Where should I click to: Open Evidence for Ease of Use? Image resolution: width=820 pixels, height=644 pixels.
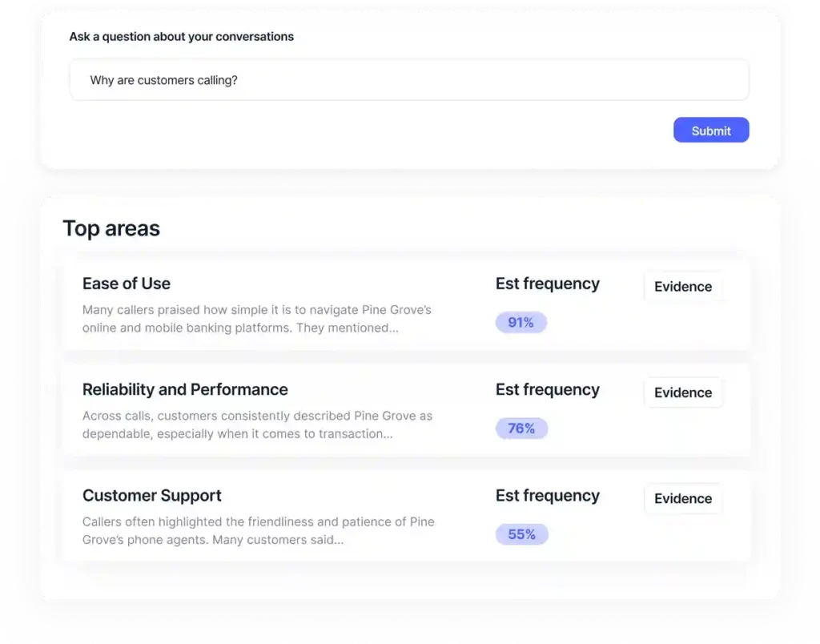[x=682, y=286]
